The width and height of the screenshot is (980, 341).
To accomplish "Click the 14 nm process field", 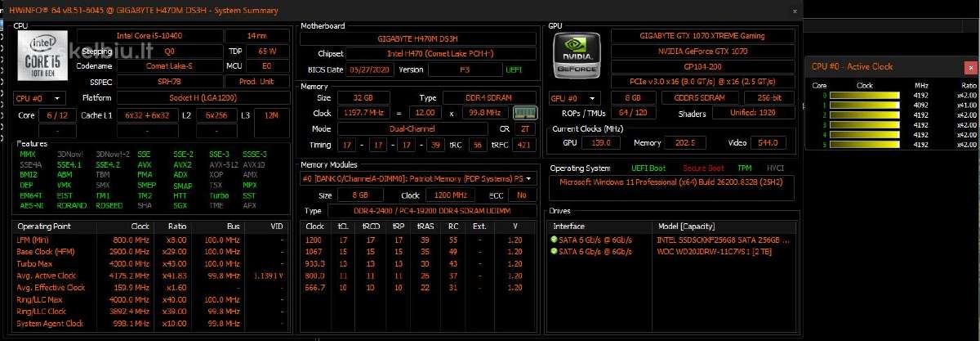I will pyautogui.click(x=256, y=36).
